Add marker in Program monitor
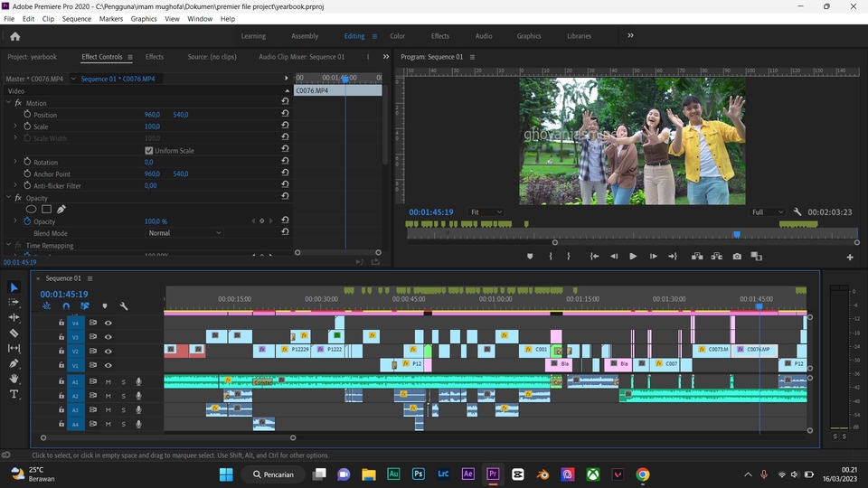Screen dimensions: 868x488 click(x=530, y=256)
